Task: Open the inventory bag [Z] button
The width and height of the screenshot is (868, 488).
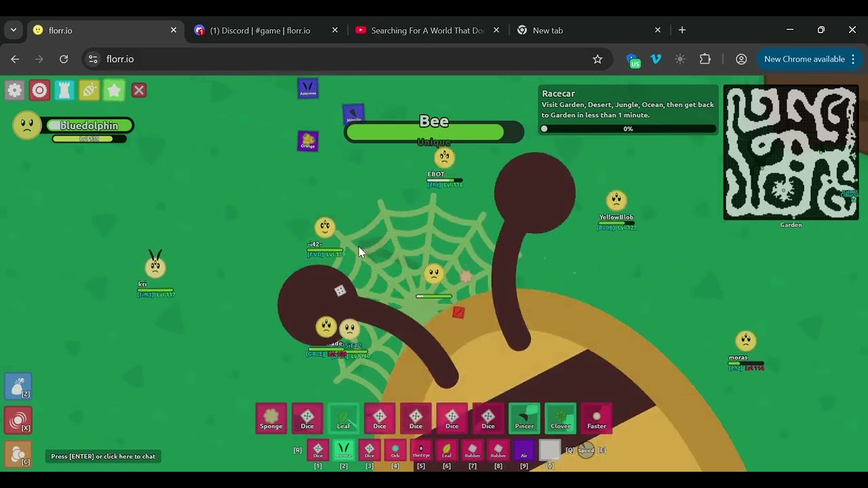Action: [x=18, y=386]
